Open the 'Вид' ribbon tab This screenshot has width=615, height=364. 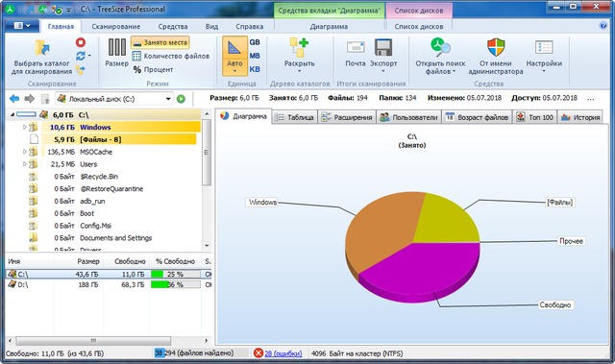211,27
